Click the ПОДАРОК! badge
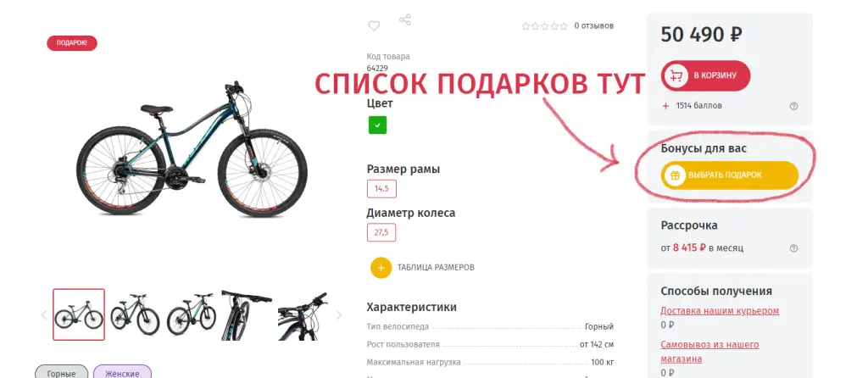The width and height of the screenshot is (868, 378). 72,43
